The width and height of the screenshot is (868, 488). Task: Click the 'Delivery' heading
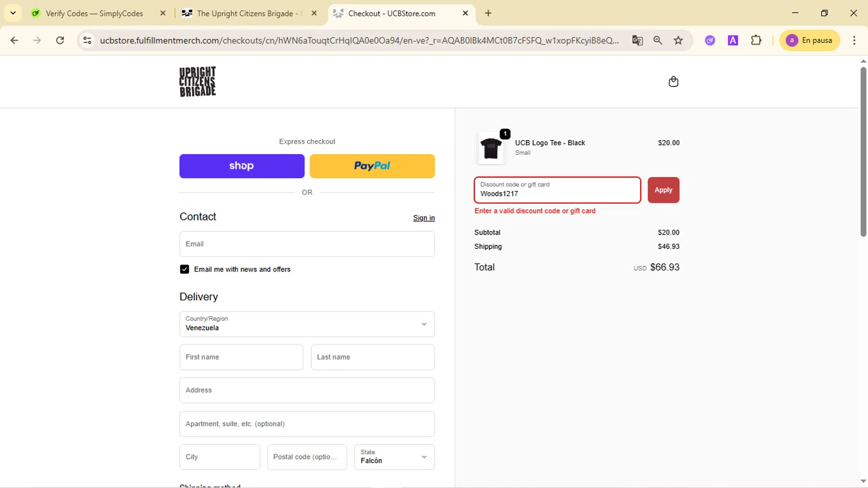pos(198,297)
